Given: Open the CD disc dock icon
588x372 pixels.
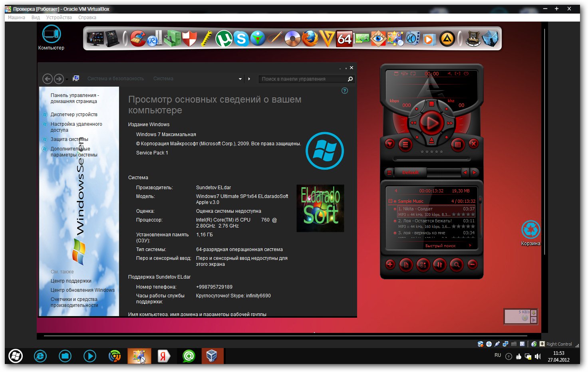Looking at the screenshot, I should point(293,39).
